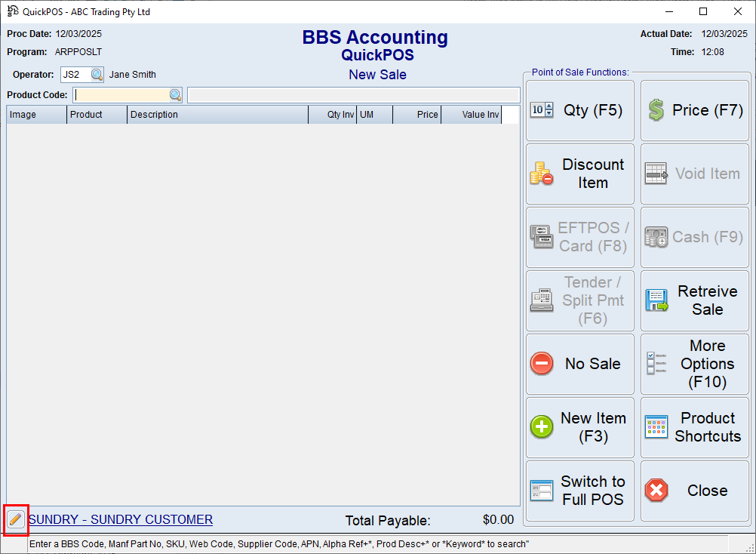Select the Qty (F5) quantity icon
This screenshot has height=554, width=756.
click(541, 110)
